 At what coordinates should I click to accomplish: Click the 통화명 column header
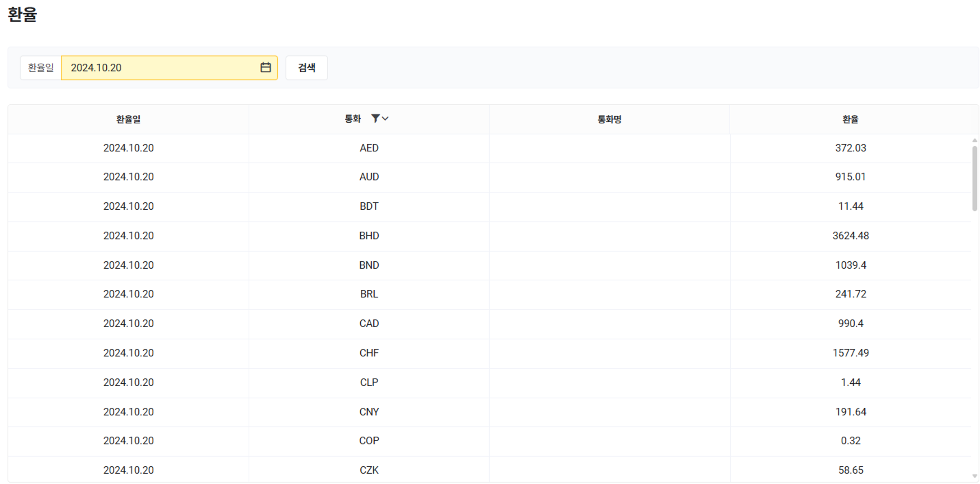[x=609, y=119]
